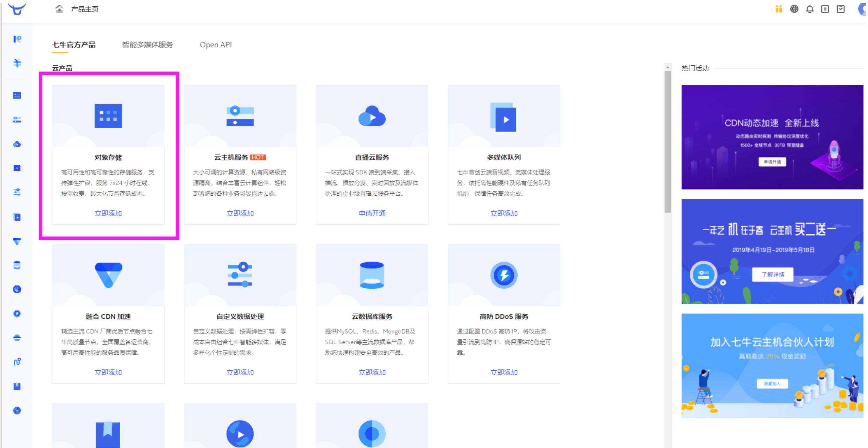The width and height of the screenshot is (868, 448).
Task: Switch to the 七牛官方产品 tab
Action: [74, 45]
